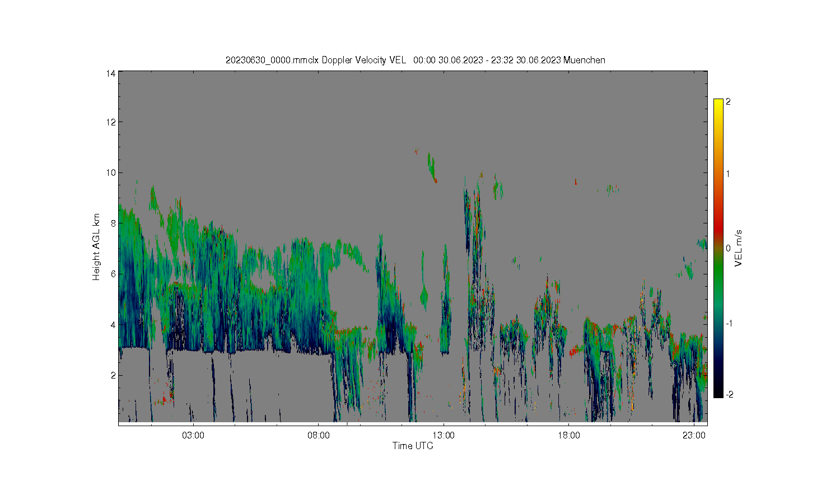This screenshot has width=840, height=504.
Task: Click the height tick label 4
Action: 113,324
